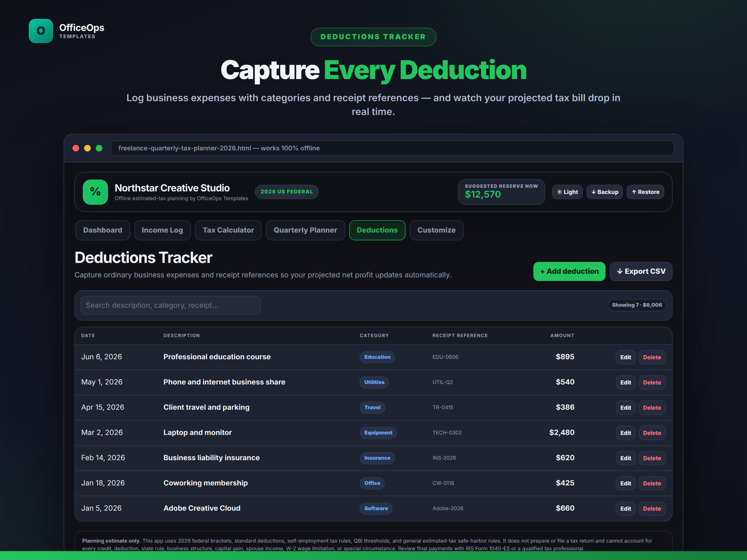Click the AMOUNT column header
Screen dimensions: 747x560
coord(562,335)
